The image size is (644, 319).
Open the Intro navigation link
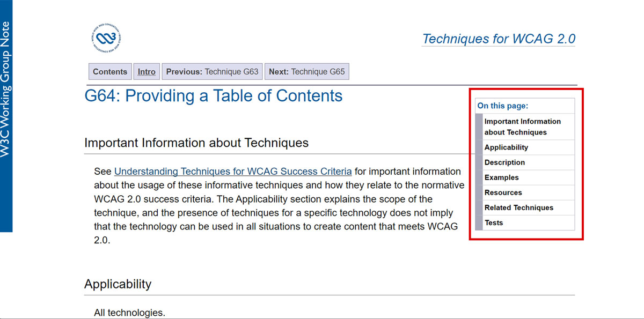[x=147, y=72]
